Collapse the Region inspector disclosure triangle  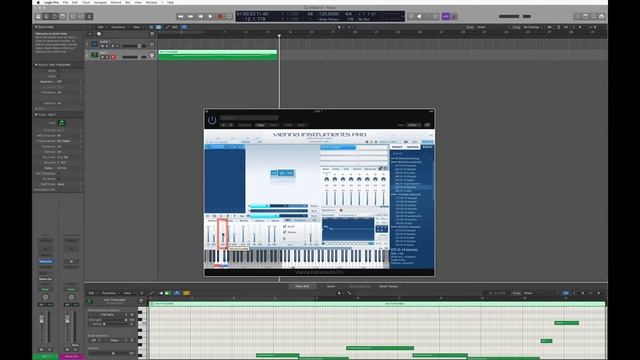point(36,65)
